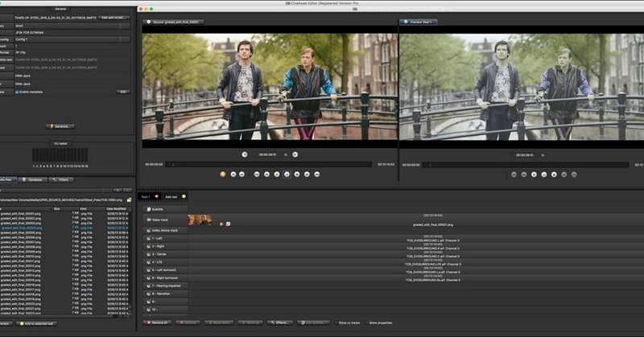644x337 pixels.
Task: Click the orange record button under source viewer
Action: [x=223, y=175]
